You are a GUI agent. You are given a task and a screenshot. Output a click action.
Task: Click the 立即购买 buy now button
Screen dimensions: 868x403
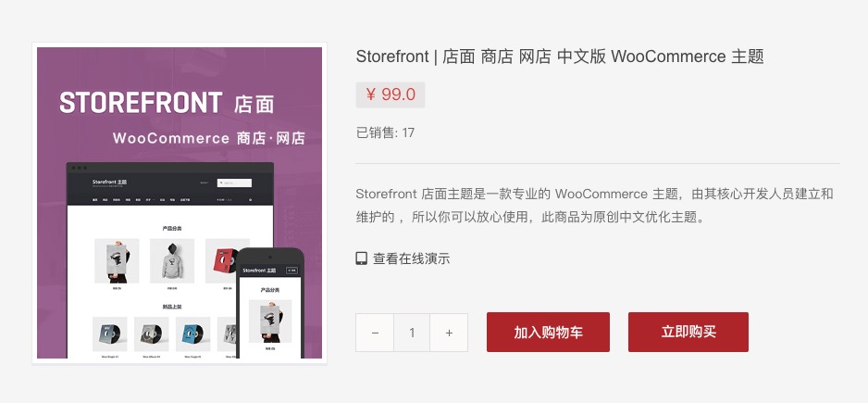click(688, 332)
